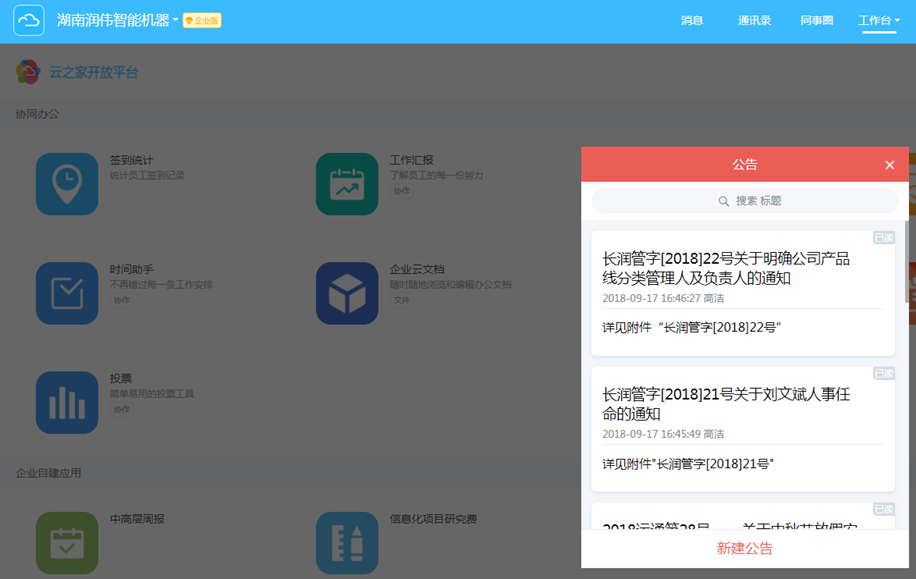Image resolution: width=916 pixels, height=579 pixels.
Task: Switch to the 通讯录 tab
Action: 754,21
